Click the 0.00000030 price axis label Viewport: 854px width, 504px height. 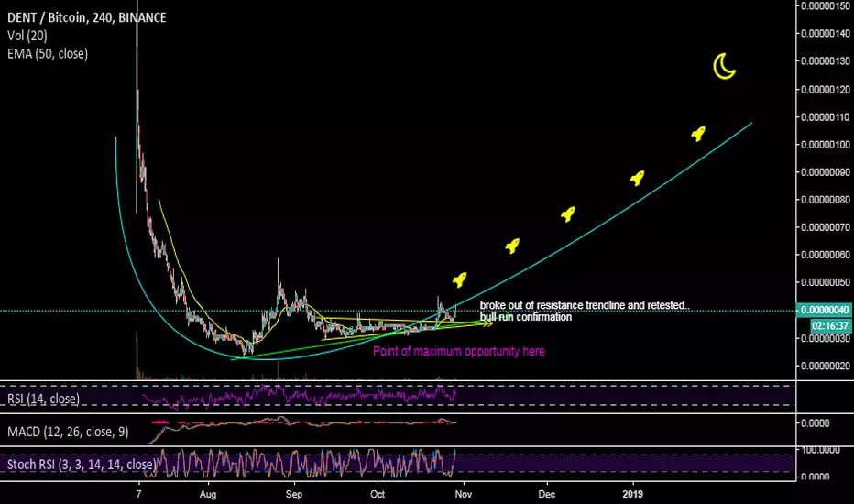[826, 338]
